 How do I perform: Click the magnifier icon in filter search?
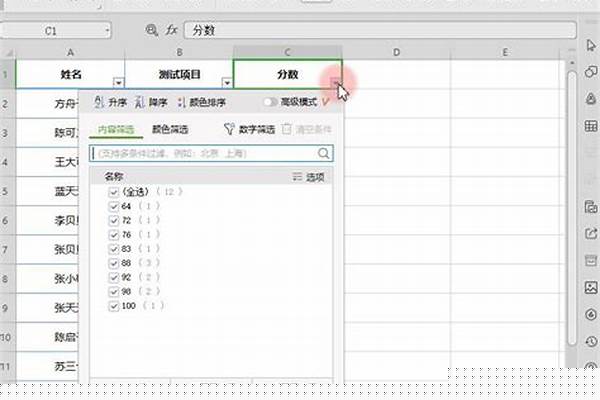[324, 153]
